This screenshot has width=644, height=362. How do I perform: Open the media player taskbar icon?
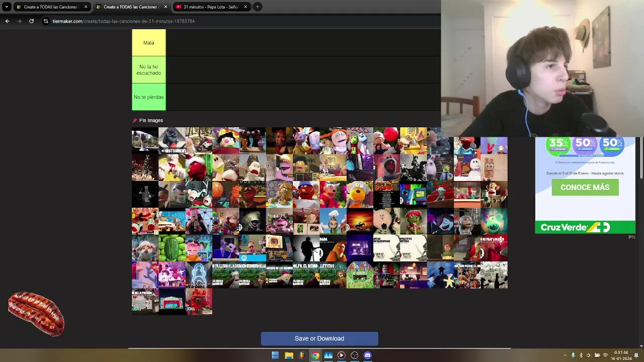tap(341, 355)
